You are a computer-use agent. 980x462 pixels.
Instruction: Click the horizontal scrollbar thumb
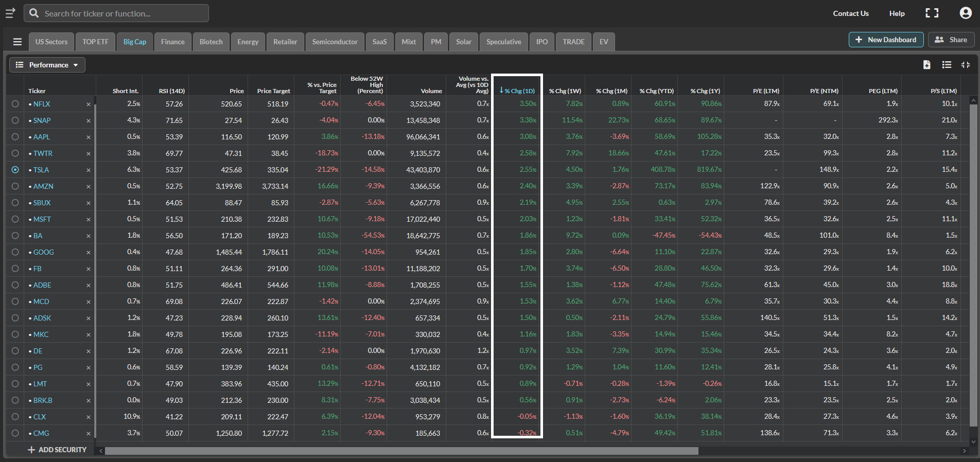pyautogui.click(x=401, y=451)
